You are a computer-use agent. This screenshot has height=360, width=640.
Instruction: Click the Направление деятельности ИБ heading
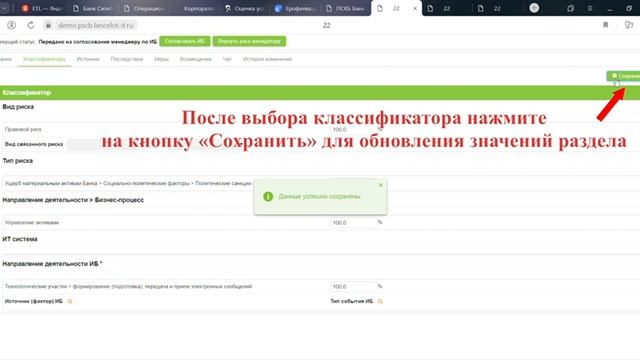coord(52,264)
